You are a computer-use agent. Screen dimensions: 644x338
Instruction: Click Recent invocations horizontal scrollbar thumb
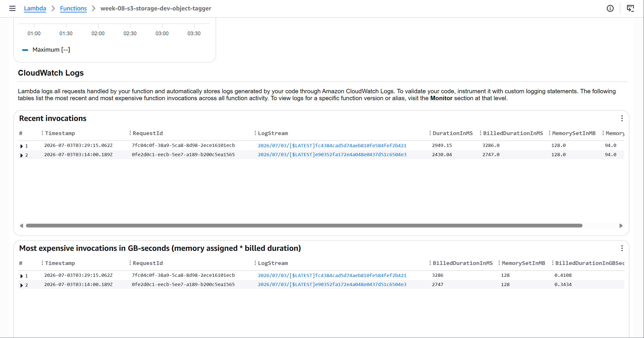304,226
